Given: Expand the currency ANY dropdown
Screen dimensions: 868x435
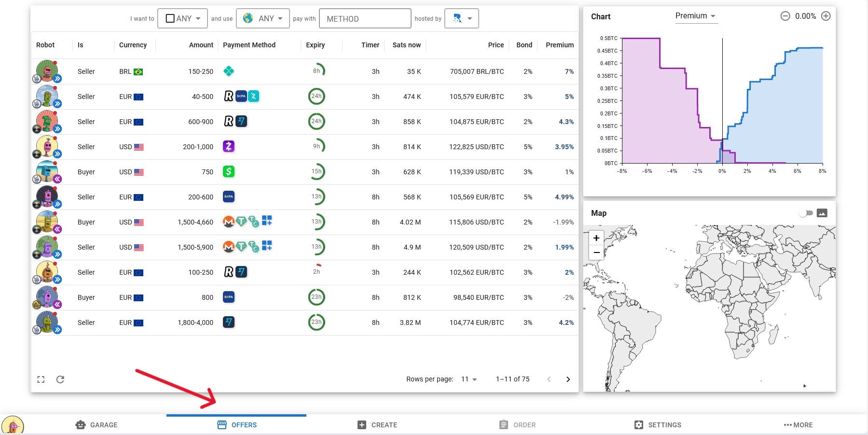Looking at the screenshot, I should pyautogui.click(x=262, y=18).
